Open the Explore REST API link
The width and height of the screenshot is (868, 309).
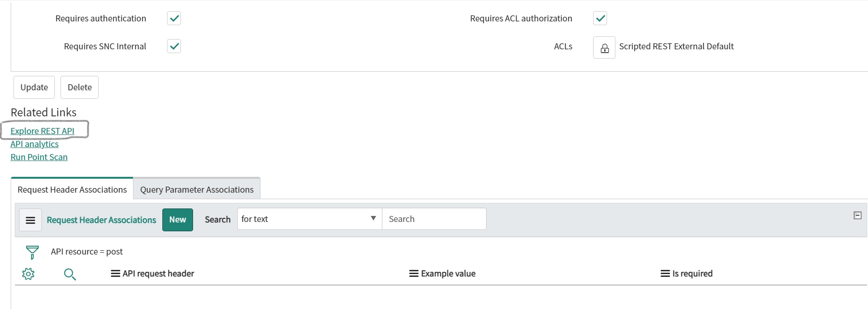(x=42, y=131)
